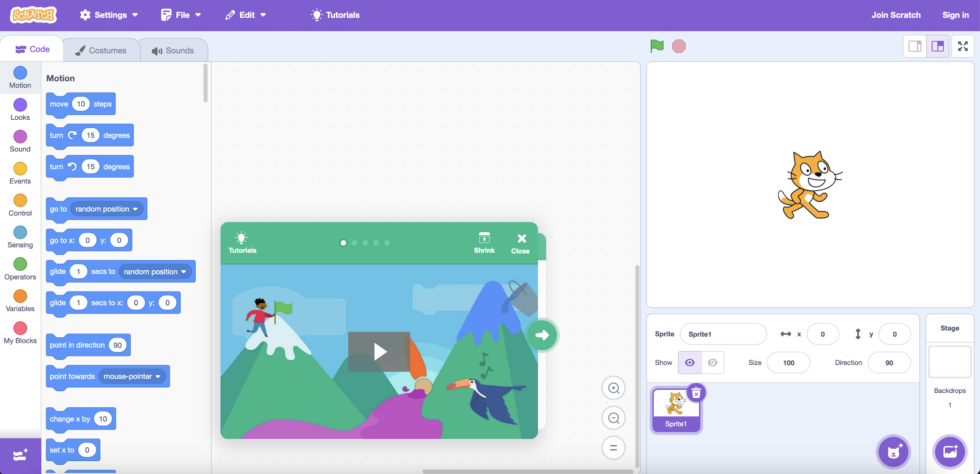Select the Motion block category

(20, 77)
